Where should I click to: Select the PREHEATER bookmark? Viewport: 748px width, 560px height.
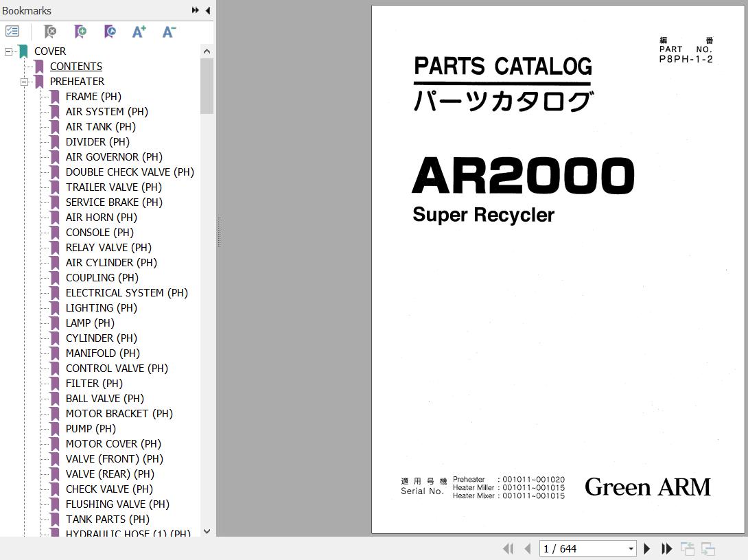77,82
